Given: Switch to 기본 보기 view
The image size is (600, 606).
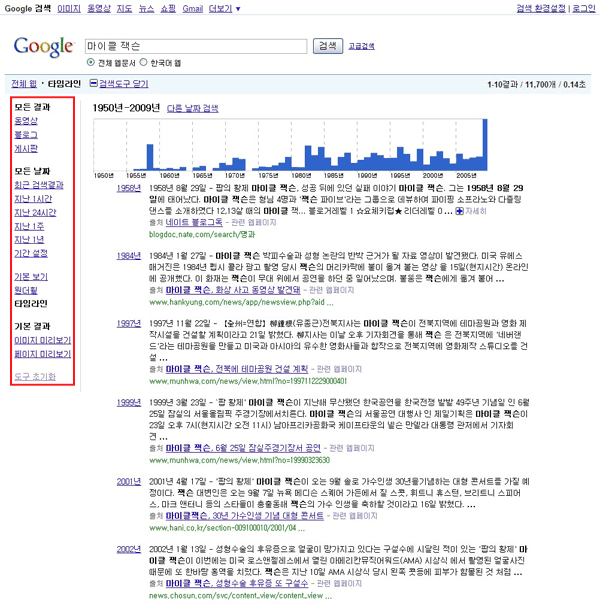Looking at the screenshot, I should click(x=31, y=277).
